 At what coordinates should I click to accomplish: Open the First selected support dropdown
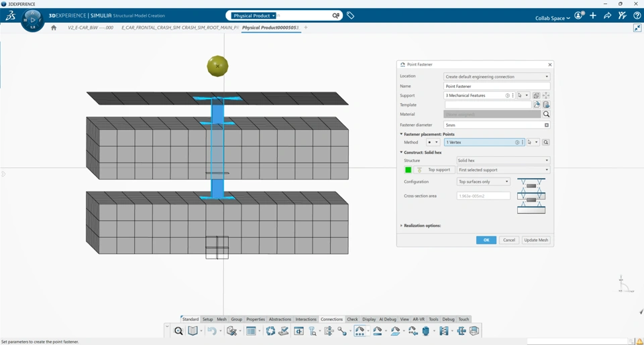pos(503,170)
